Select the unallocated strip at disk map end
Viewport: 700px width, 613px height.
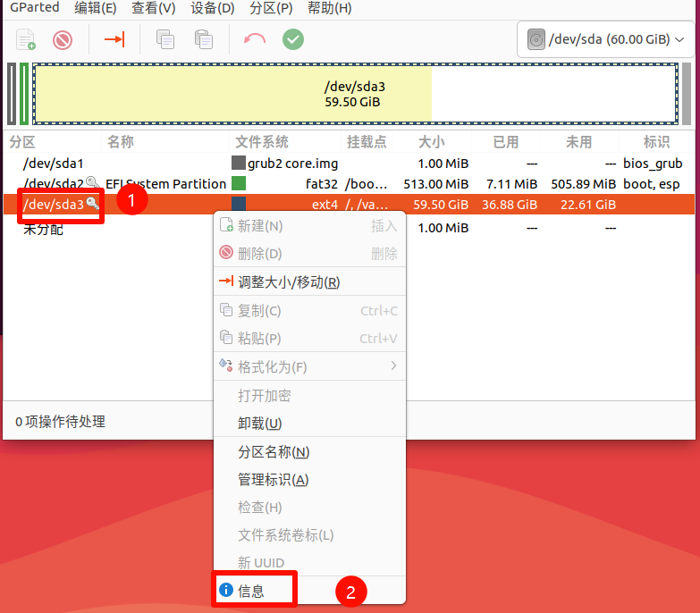point(687,94)
